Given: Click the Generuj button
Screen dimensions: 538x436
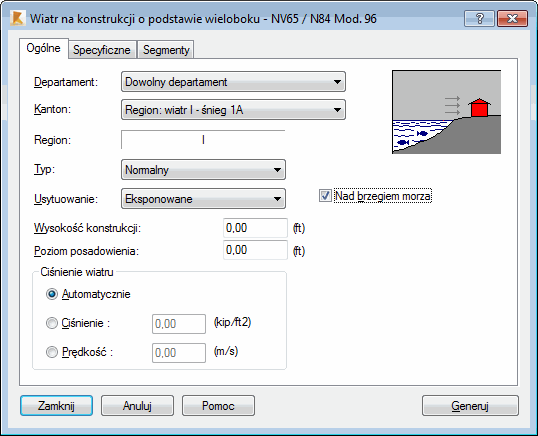Looking at the screenshot, I should click(470, 406).
